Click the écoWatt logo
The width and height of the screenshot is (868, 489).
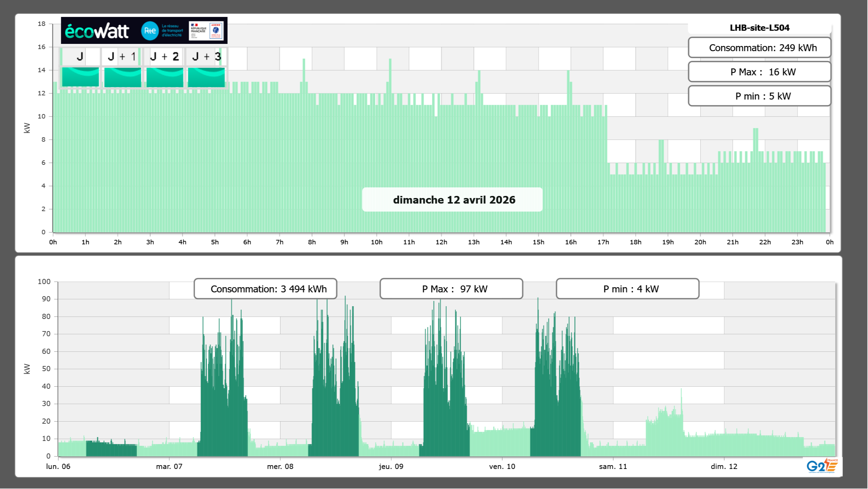97,31
